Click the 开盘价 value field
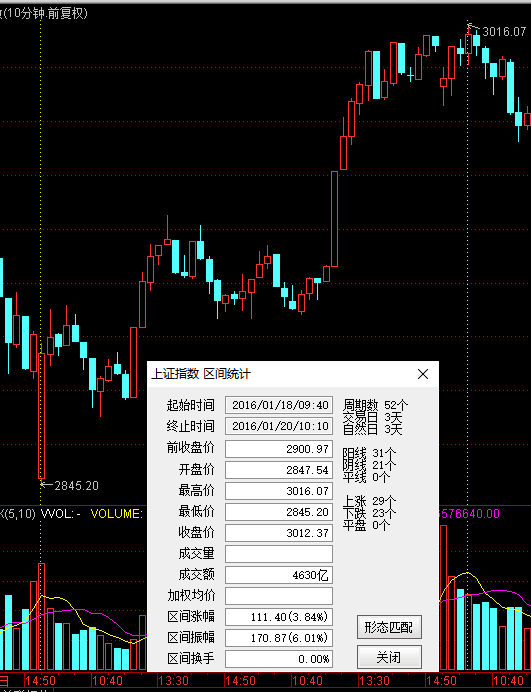 (x=279, y=470)
